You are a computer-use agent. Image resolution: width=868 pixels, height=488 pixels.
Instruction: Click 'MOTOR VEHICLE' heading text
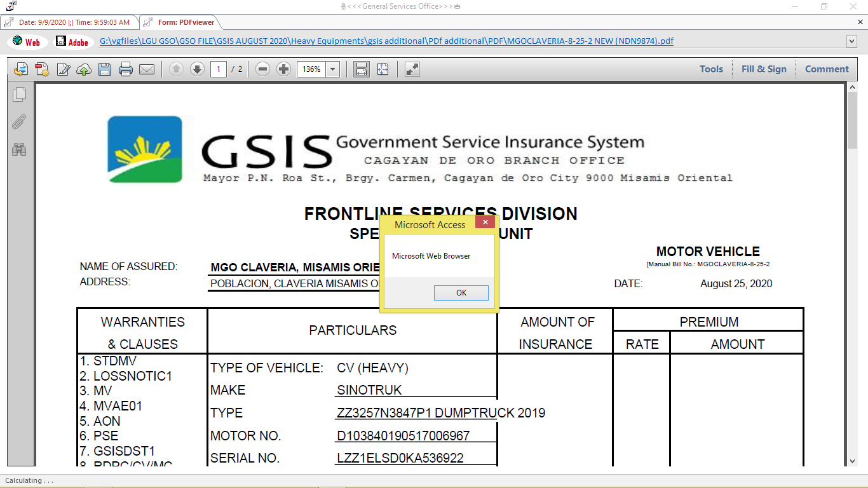tap(708, 252)
